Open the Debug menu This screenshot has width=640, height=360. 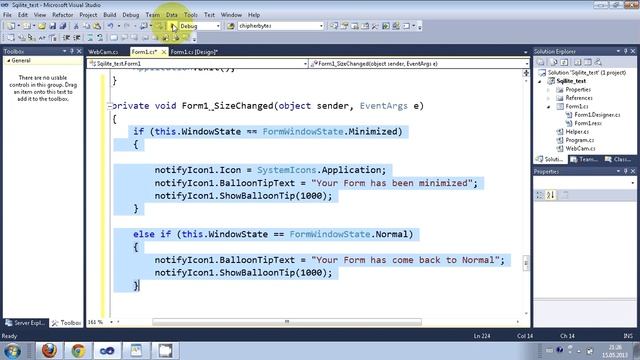click(131, 15)
